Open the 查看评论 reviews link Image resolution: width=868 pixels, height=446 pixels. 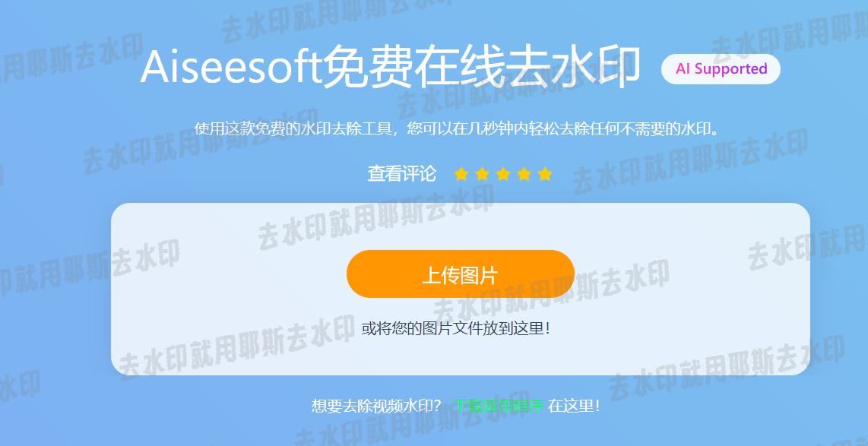pyautogui.click(x=402, y=174)
